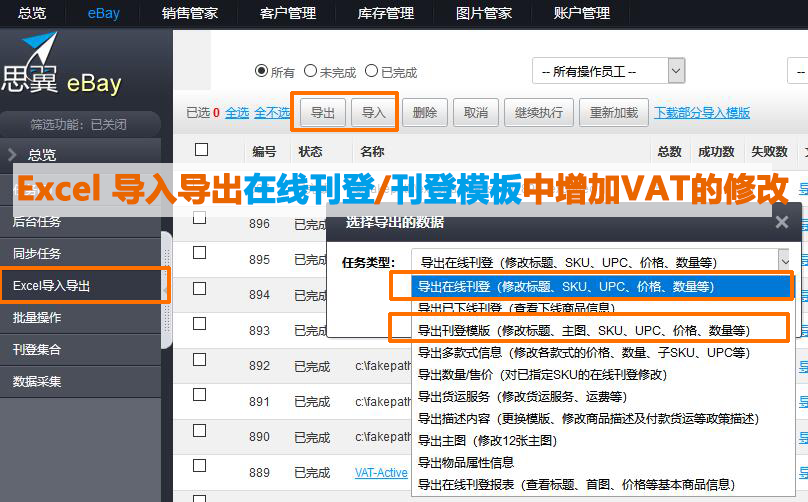
Task: Open the 下载部分导入模版 link
Action: coord(702,112)
